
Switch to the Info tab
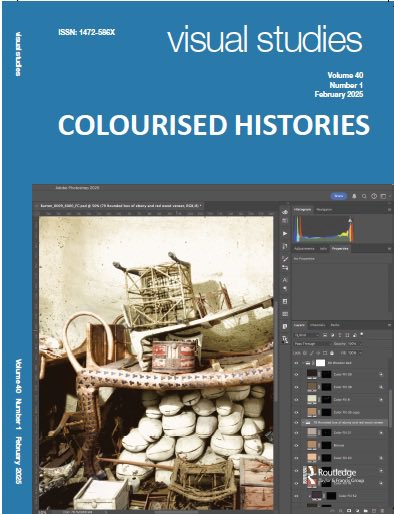coord(323,249)
